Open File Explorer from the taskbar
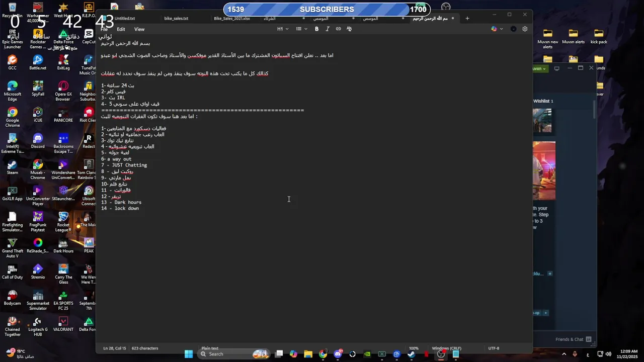This screenshot has height=362, width=644. click(308, 354)
